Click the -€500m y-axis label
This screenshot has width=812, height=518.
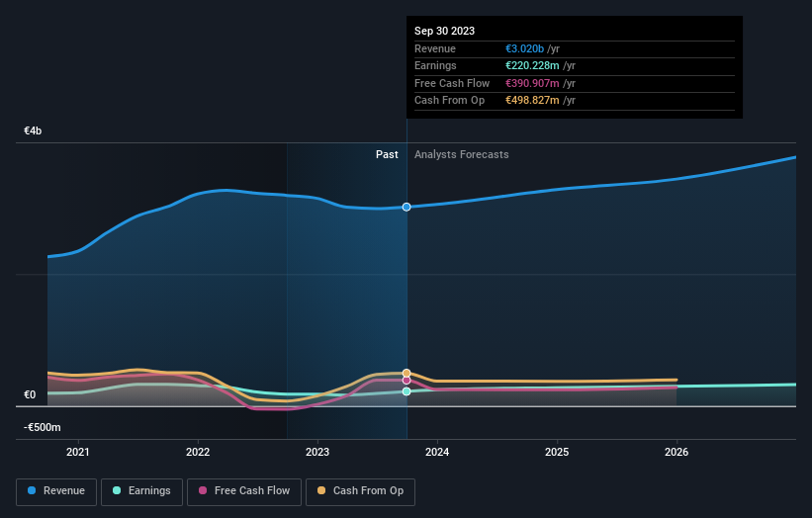point(43,427)
